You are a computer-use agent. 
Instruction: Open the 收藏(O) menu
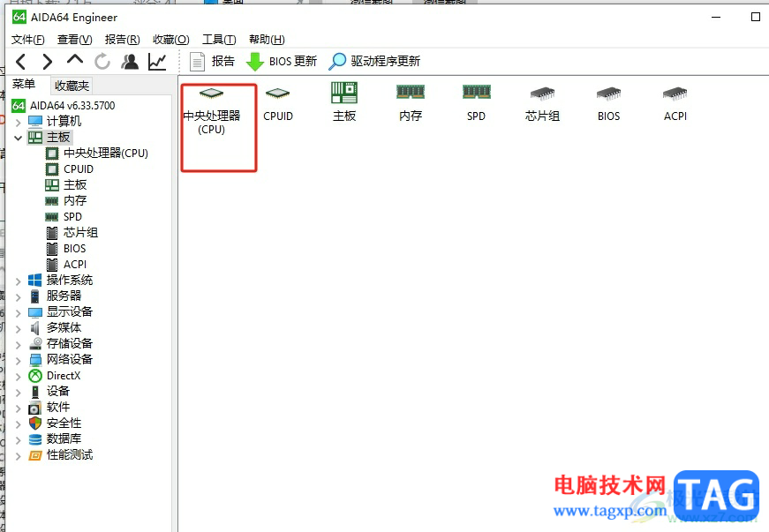170,40
